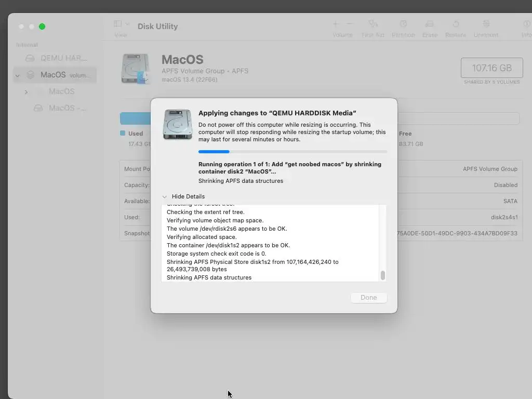This screenshot has width=532, height=399.
Task: Click the MacOS volume group stack icon
Action: (x=31, y=75)
